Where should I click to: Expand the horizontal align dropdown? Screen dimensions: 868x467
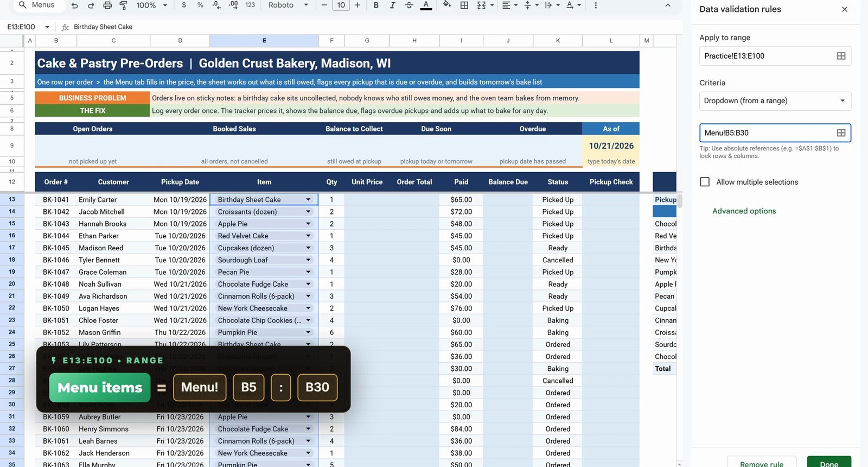pyautogui.click(x=516, y=5)
